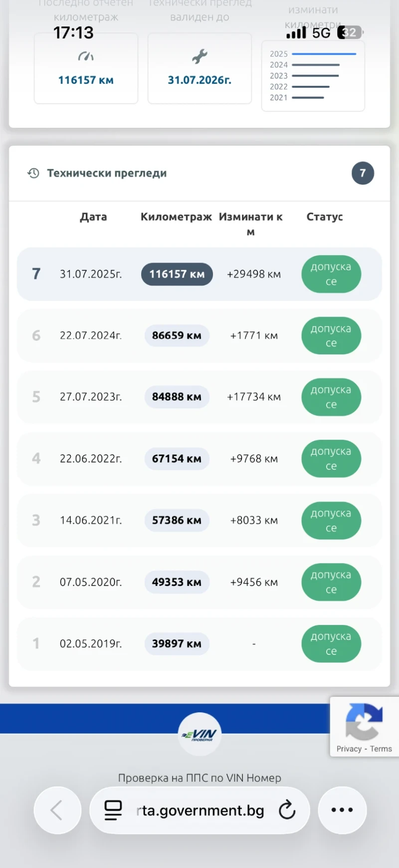Tap the reCAPTCHA badge icon
This screenshot has height=868, width=399.
(x=364, y=721)
